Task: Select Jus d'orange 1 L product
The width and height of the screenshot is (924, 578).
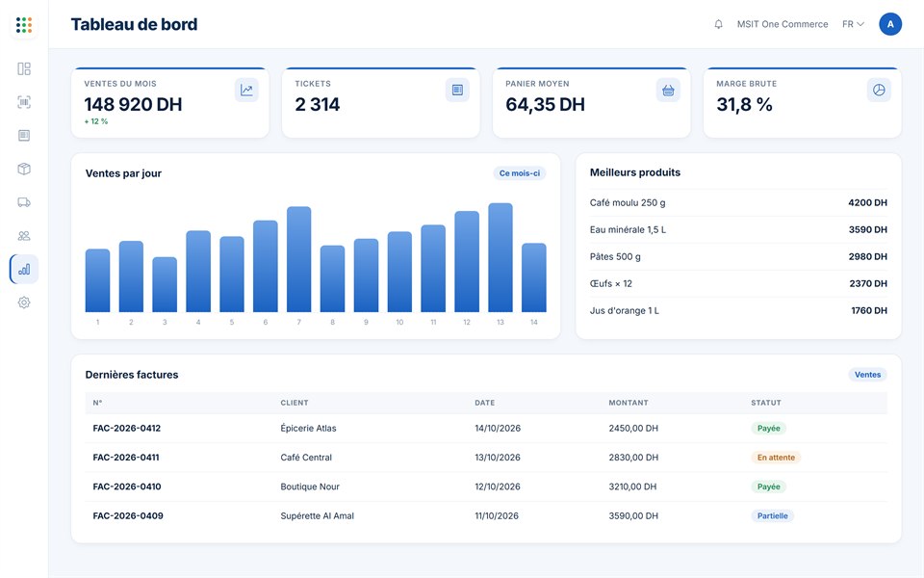Action: 625,311
